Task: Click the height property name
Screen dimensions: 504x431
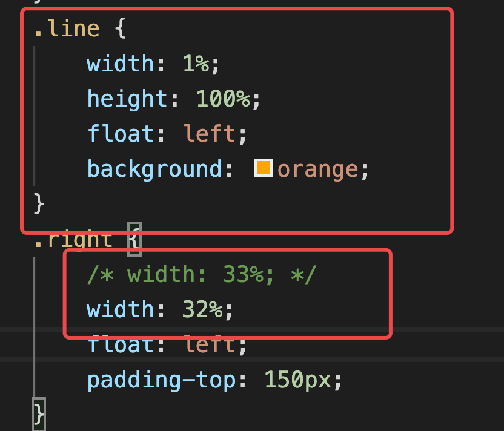Action: point(127,98)
